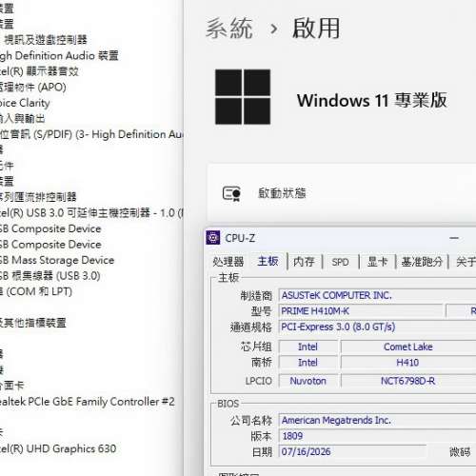Select the 其他指標裝置 category in Device Manager
This screenshot has height=476, width=476.
(33, 323)
